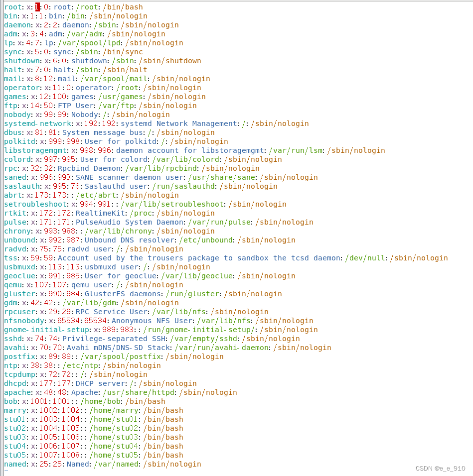This screenshot has height=476, width=473.
Task: Click /dev/null on the tss line
Action: tap(365, 258)
